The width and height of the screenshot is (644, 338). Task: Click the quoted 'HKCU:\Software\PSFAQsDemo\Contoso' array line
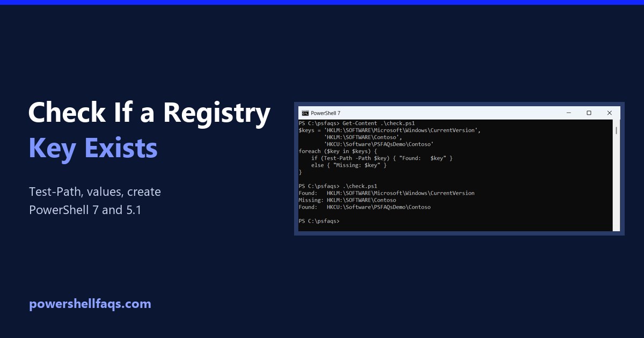(x=378, y=144)
